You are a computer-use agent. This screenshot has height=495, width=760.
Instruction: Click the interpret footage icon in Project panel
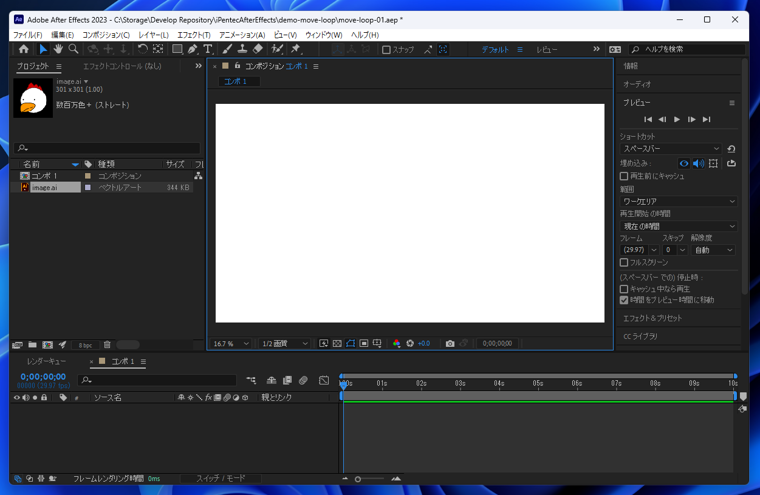point(17,345)
